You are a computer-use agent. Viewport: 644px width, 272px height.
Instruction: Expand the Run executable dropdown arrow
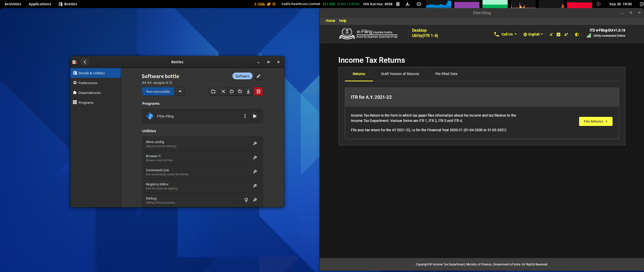tap(180, 91)
